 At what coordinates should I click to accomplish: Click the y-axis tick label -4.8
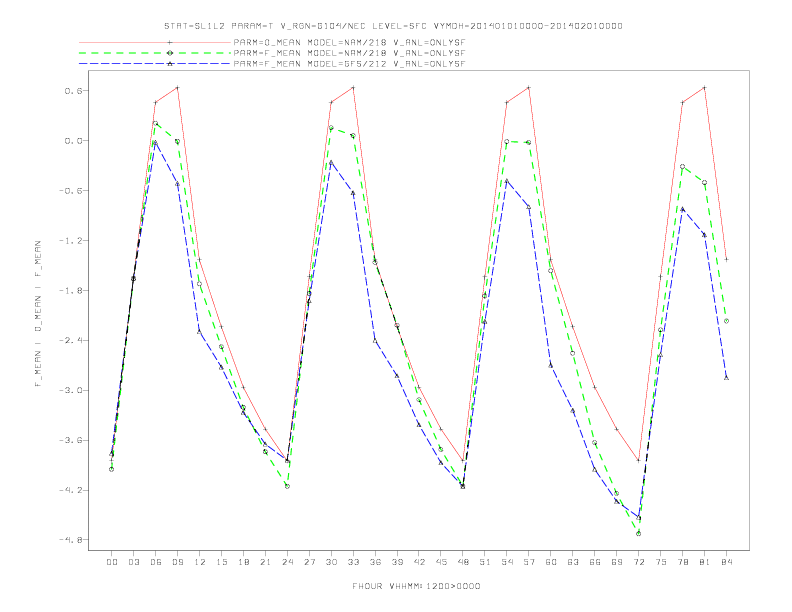[70, 540]
